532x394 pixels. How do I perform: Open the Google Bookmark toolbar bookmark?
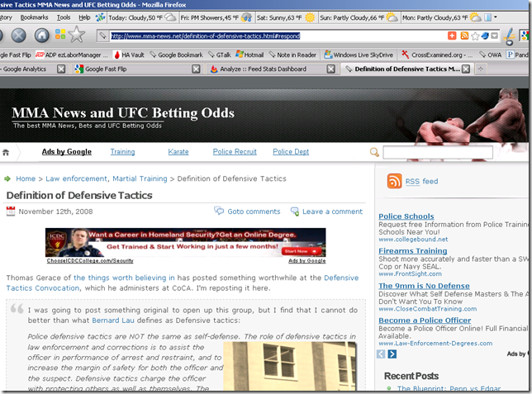(x=177, y=55)
